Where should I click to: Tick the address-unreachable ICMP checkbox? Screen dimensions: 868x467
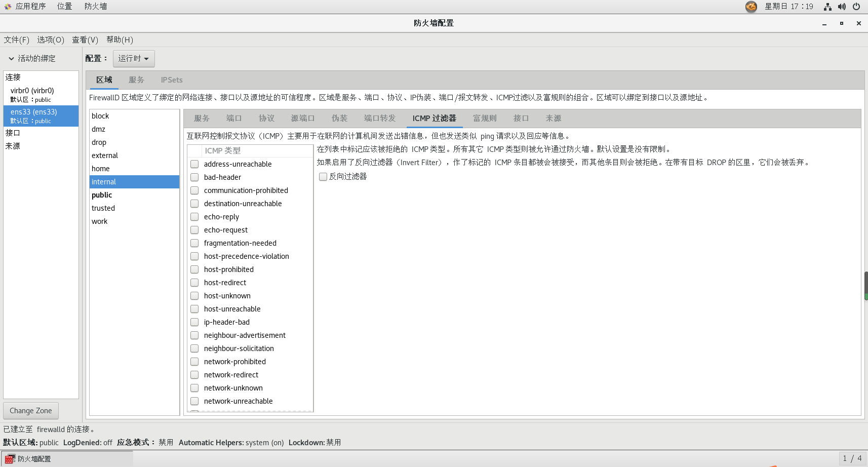pos(194,164)
